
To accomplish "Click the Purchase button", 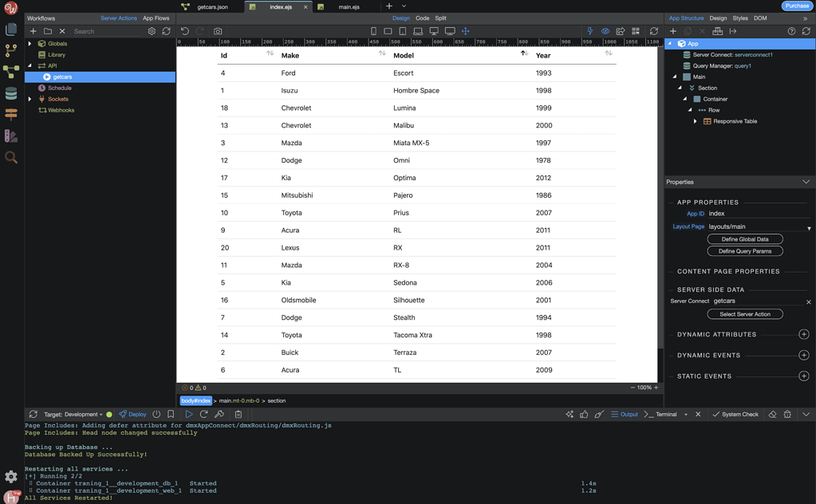I will (x=797, y=5).
